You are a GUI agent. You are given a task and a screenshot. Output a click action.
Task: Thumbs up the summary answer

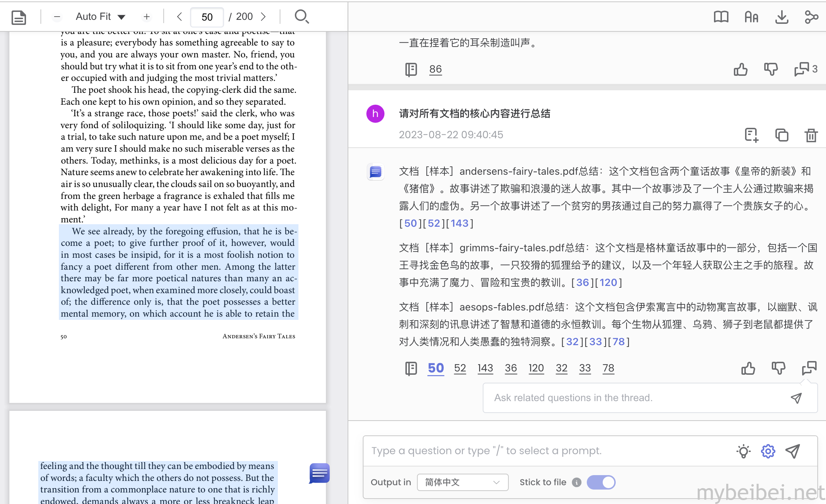click(748, 368)
